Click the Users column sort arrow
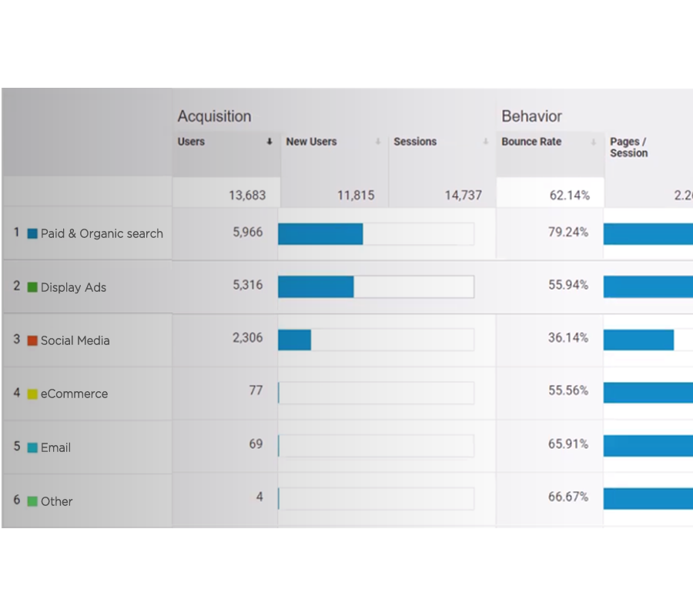This screenshot has width=693, height=616. click(269, 142)
